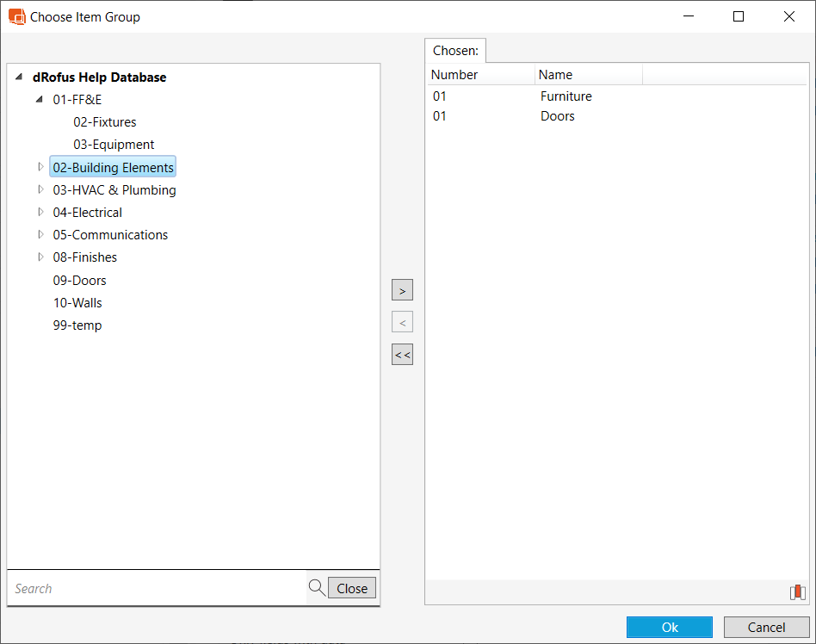Cancel the Choose Item Group dialog
The width and height of the screenshot is (816, 644).
click(x=766, y=627)
